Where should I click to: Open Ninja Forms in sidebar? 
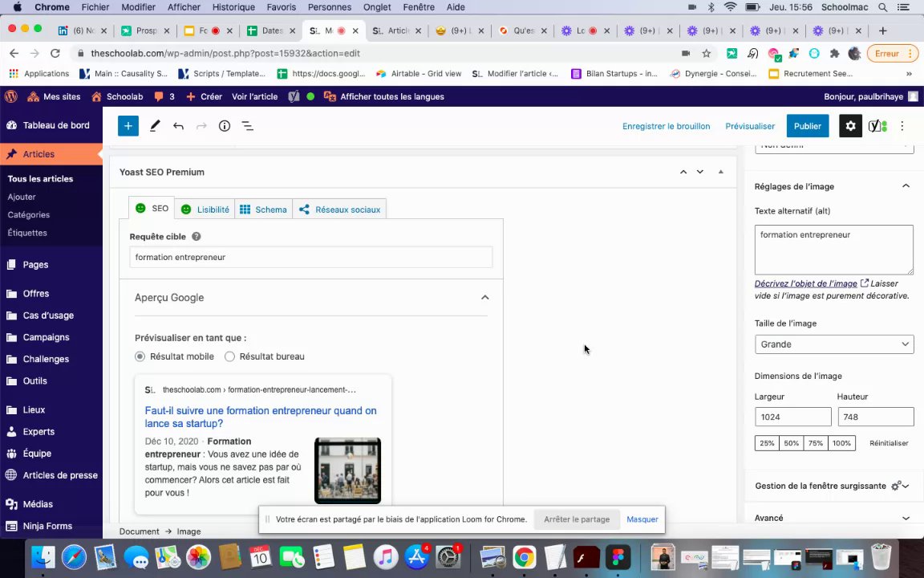47,526
